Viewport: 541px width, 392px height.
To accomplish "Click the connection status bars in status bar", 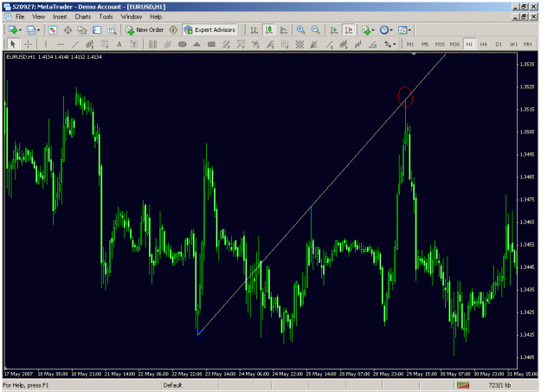I will (x=463, y=385).
